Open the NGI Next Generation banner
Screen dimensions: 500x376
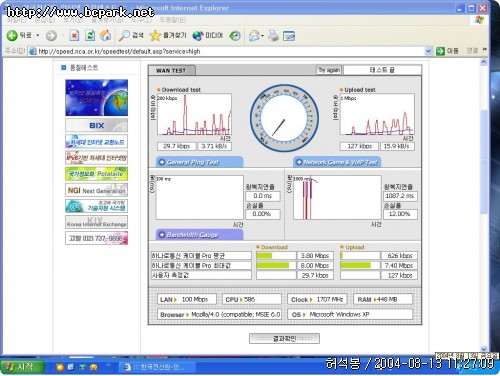pyautogui.click(x=97, y=190)
